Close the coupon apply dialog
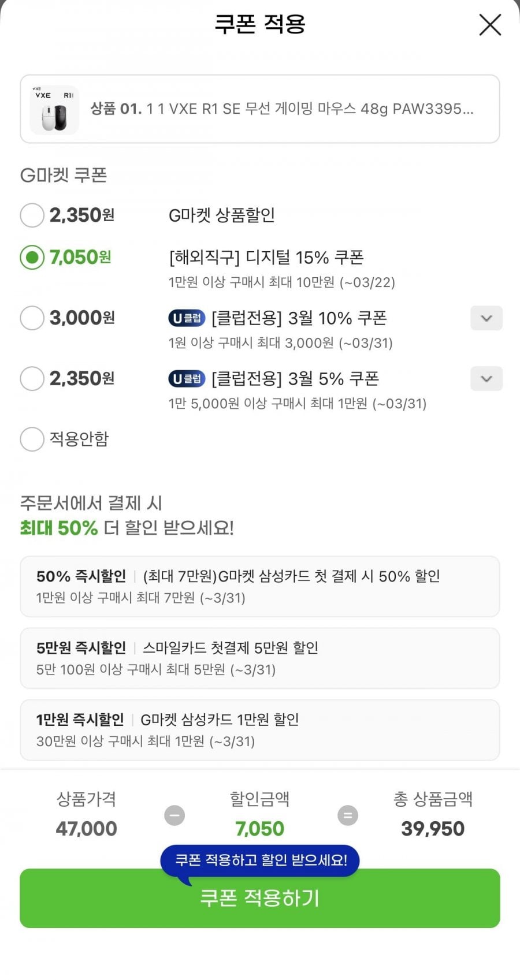This screenshot has width=520, height=980. pos(490,25)
